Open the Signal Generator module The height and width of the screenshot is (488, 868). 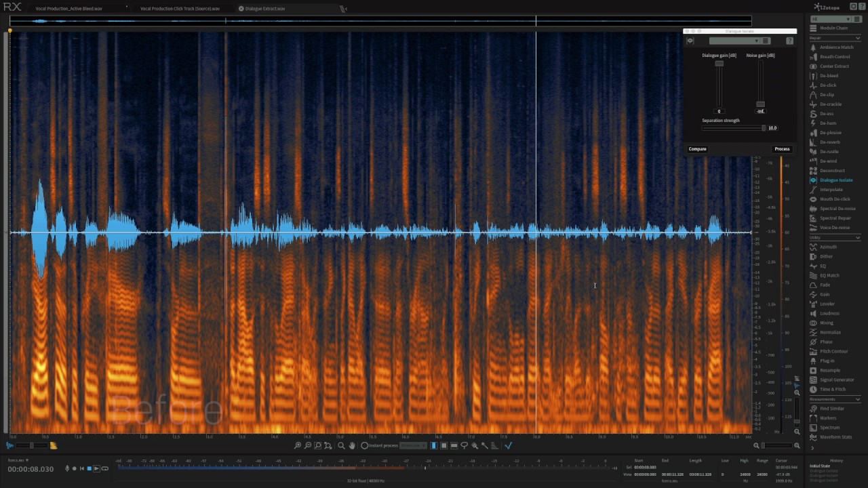(x=832, y=380)
